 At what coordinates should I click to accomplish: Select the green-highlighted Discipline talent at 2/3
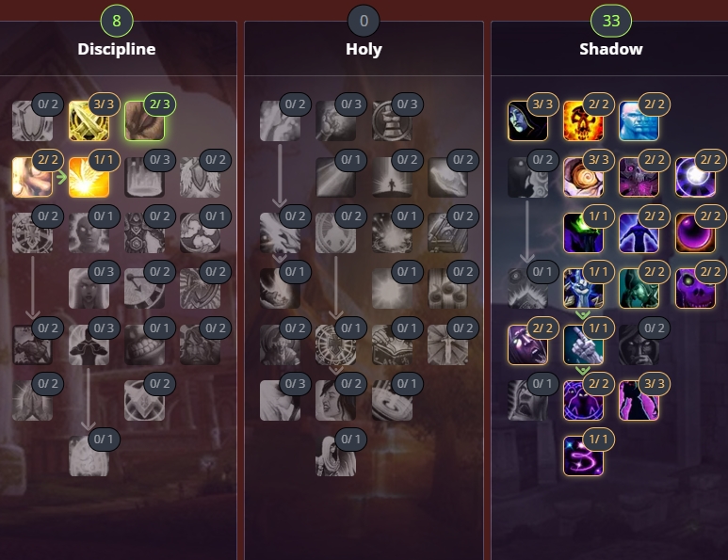coord(144,121)
